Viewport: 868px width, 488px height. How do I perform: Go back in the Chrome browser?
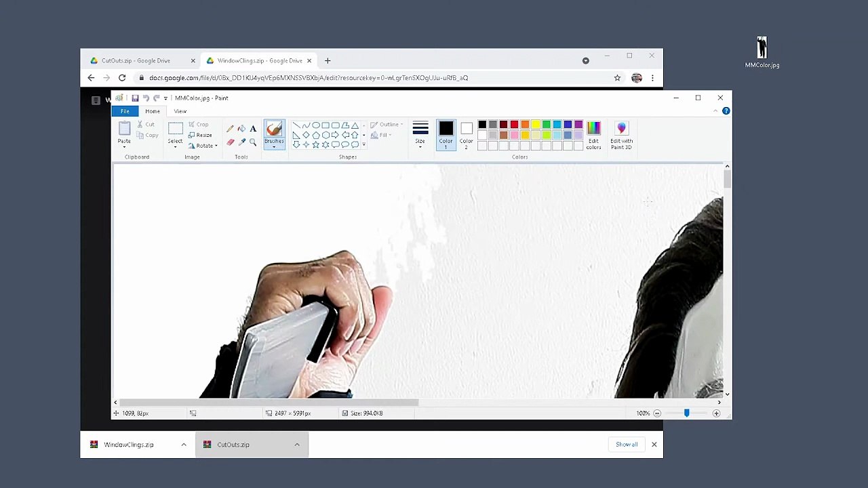(91, 78)
